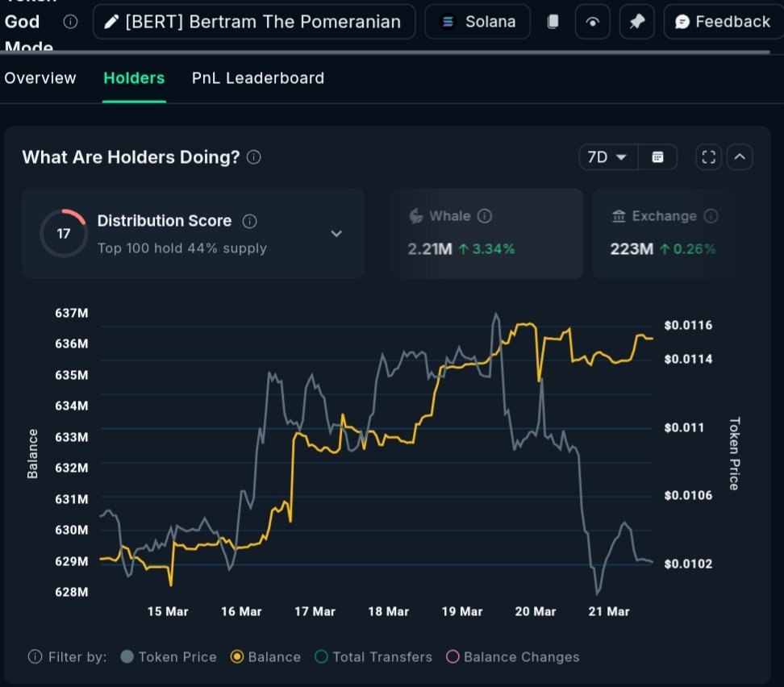Click the 'Top 100 hold 44% supply' text

pos(182,248)
